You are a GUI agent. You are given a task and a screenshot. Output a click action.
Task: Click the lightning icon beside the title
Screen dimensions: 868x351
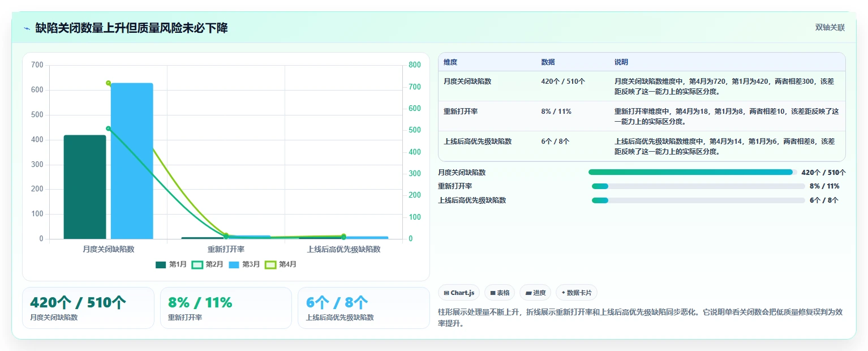point(27,28)
